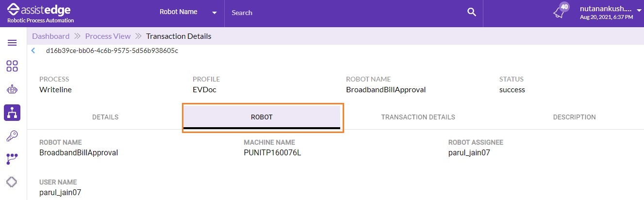The width and height of the screenshot is (644, 200).
Task: Click the magnifier search icon
Action: pos(471,13)
